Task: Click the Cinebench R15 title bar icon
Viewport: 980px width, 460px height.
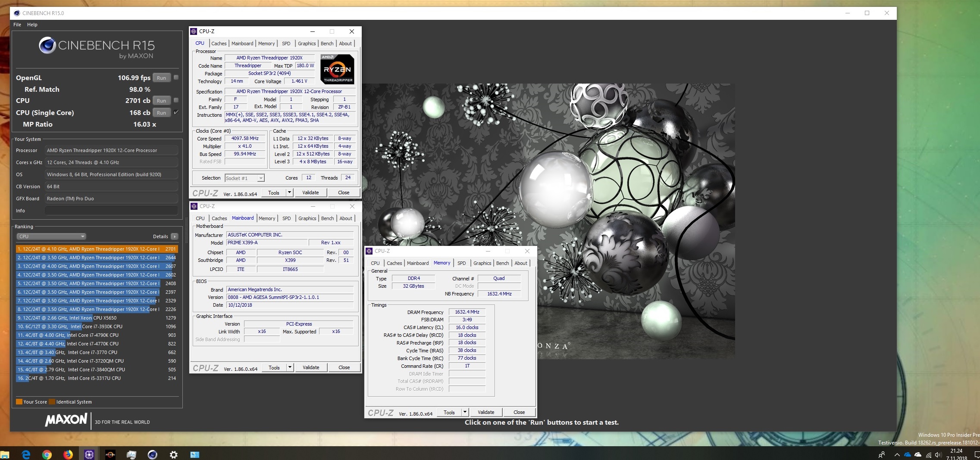Action: 17,13
